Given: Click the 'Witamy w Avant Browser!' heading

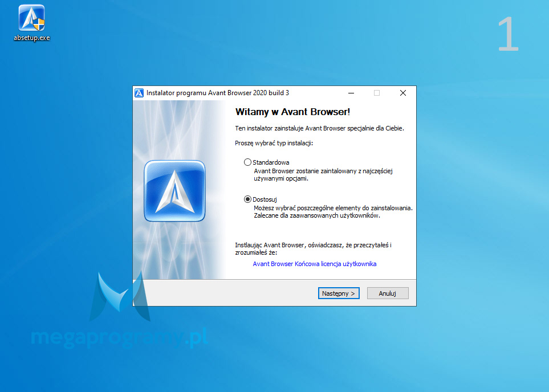Looking at the screenshot, I should (x=292, y=112).
